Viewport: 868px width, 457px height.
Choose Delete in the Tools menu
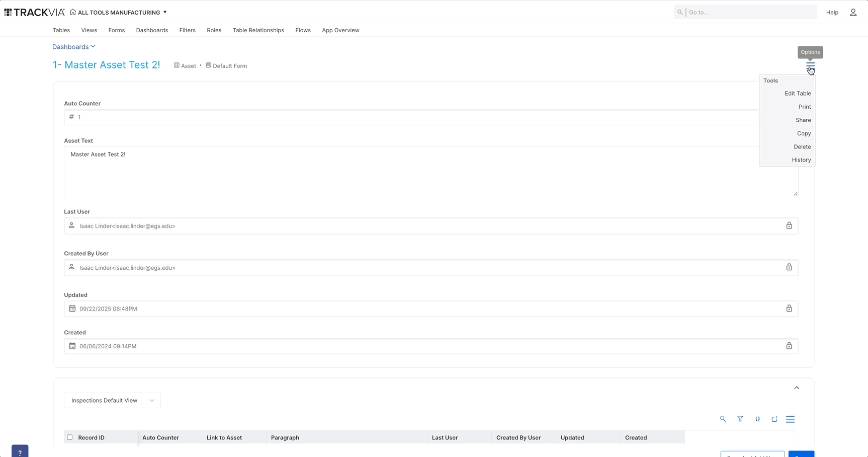(802, 147)
